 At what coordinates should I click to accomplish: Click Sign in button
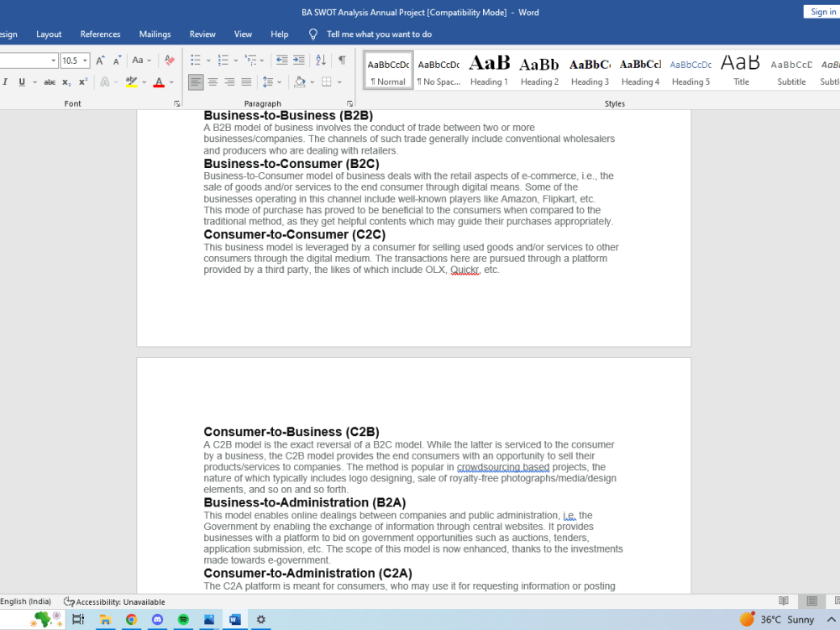(822, 12)
